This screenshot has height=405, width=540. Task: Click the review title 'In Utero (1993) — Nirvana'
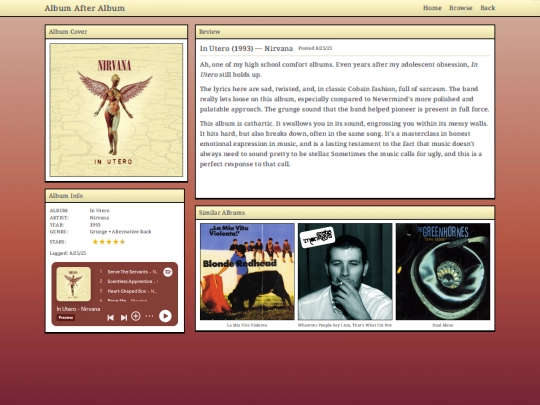pos(246,48)
